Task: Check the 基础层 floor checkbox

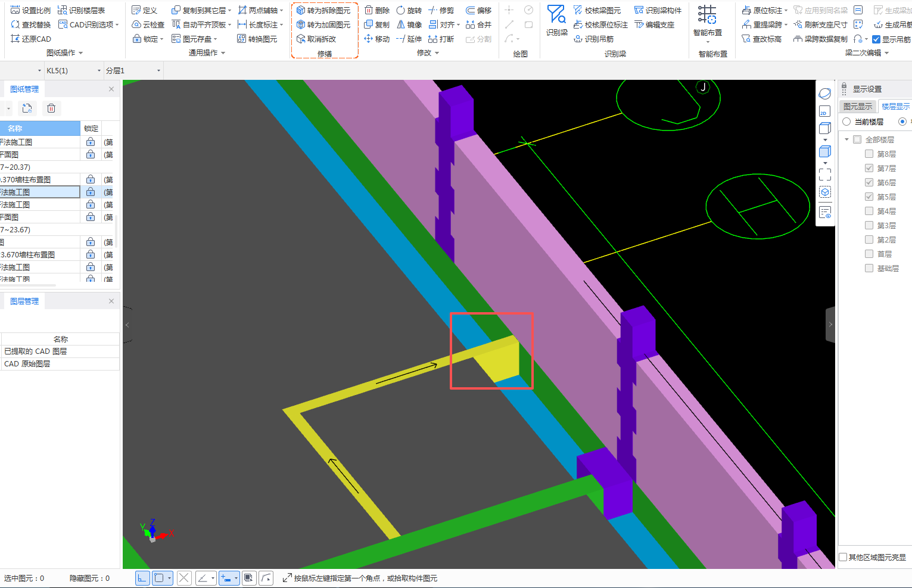Action: click(869, 268)
